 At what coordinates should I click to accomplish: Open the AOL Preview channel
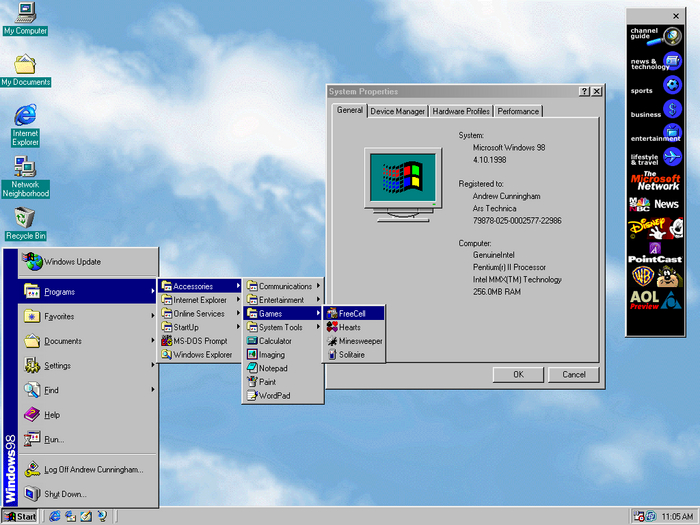tap(655, 299)
